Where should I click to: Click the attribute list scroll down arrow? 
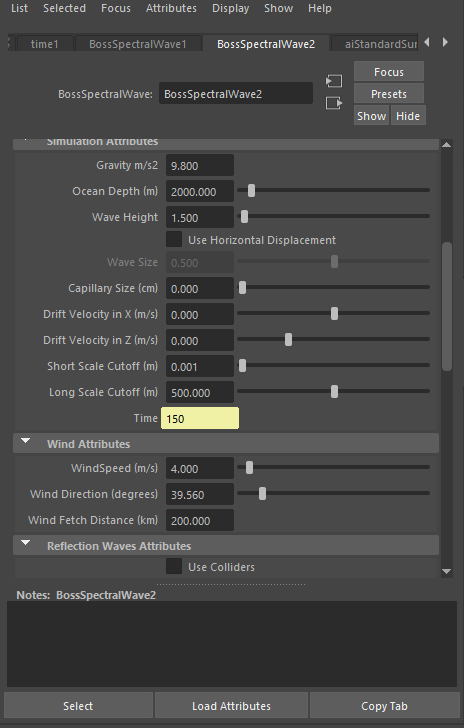point(447,572)
